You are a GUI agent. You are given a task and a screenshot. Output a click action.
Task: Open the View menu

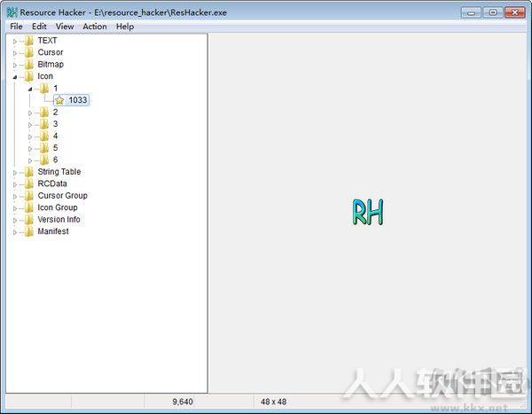(x=65, y=27)
